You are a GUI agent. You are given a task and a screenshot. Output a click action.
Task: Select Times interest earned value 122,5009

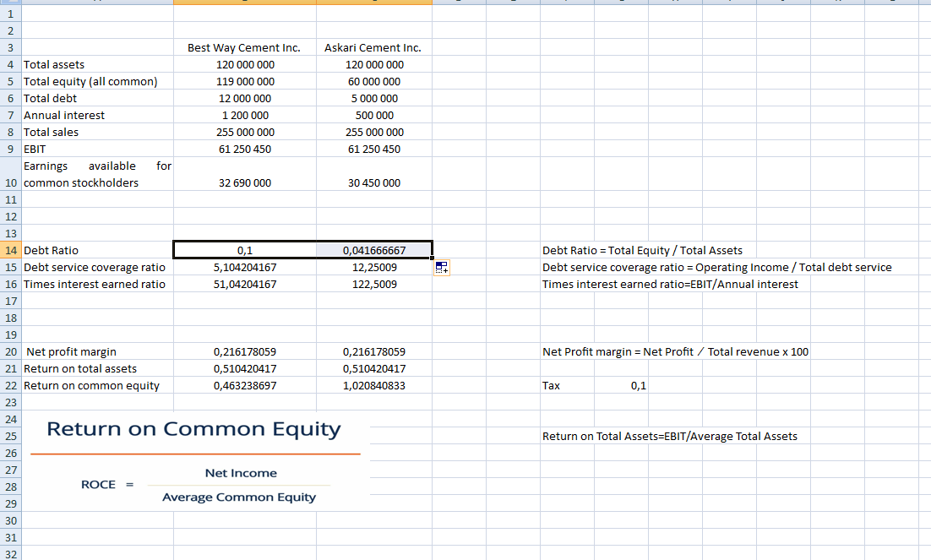click(374, 284)
